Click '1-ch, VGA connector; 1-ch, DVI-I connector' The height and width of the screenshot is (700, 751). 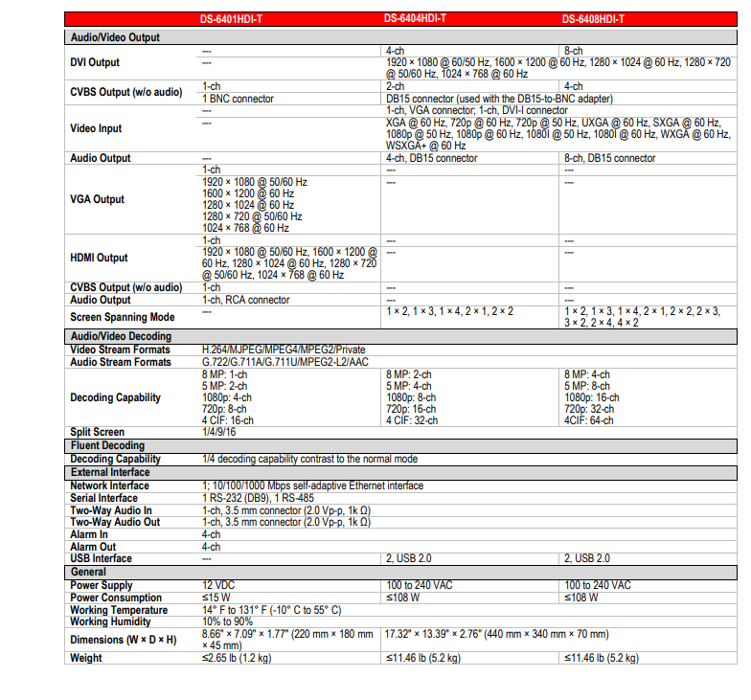click(477, 110)
